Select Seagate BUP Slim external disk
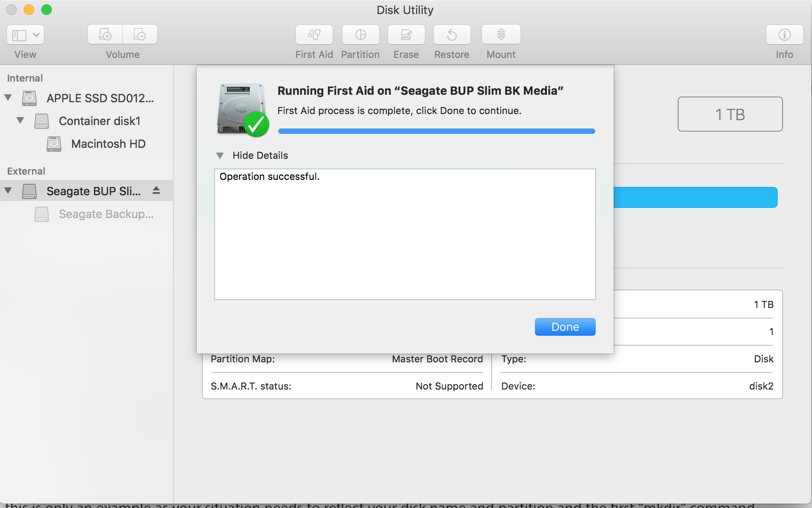812x508 pixels. click(x=86, y=191)
